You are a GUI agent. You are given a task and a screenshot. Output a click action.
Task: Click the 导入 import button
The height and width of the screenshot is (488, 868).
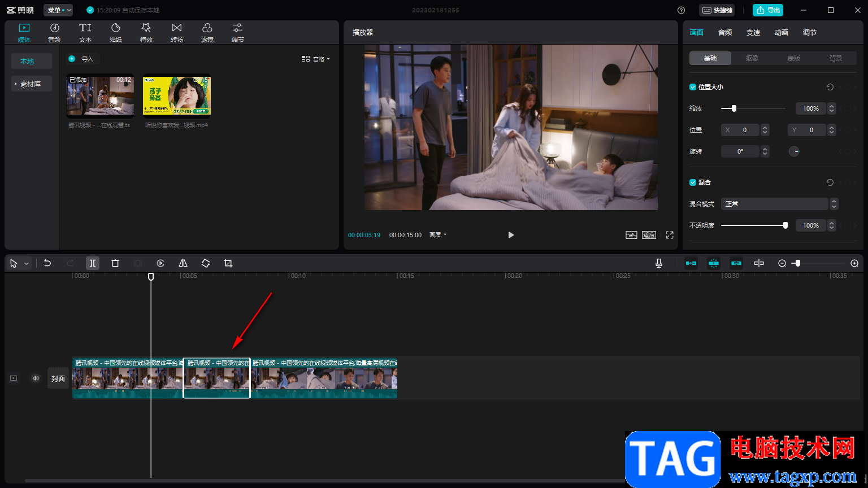pyautogui.click(x=82, y=59)
